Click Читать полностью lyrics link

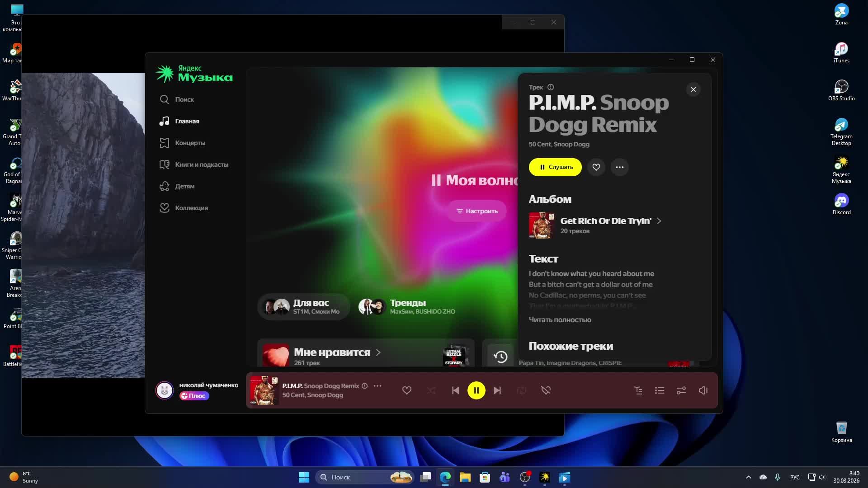pos(560,319)
